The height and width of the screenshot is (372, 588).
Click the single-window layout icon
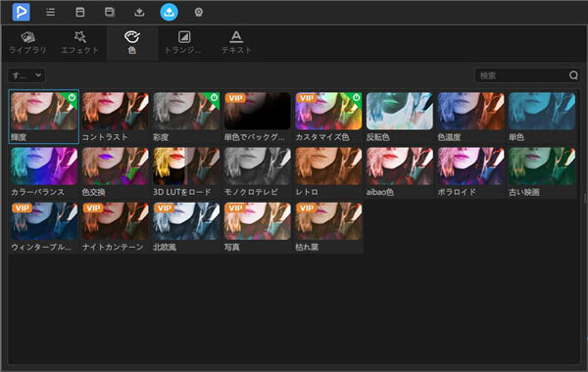[x=80, y=12]
